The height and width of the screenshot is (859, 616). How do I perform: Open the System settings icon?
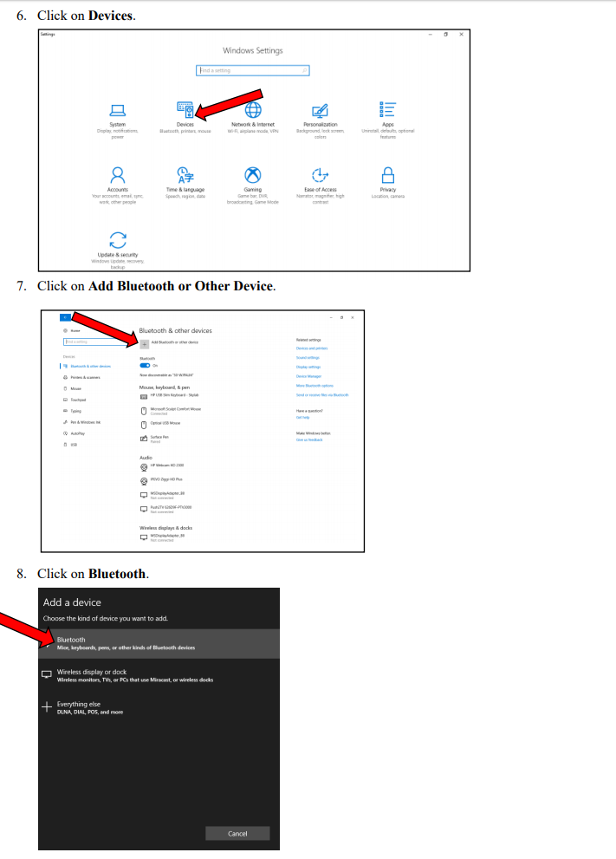pyautogui.click(x=117, y=110)
